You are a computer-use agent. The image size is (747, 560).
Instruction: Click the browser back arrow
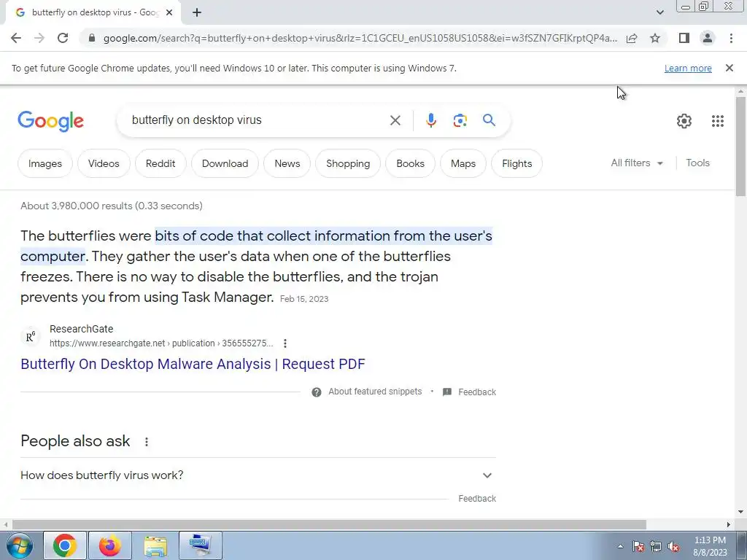pos(16,38)
